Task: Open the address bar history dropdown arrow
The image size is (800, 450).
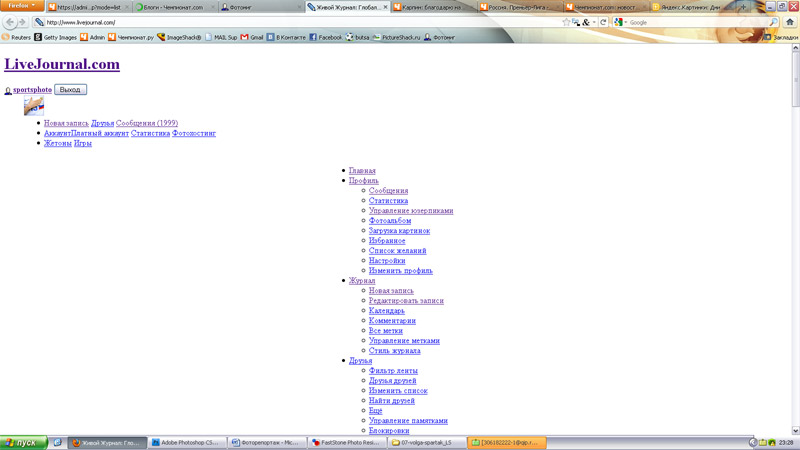Action: [594, 22]
